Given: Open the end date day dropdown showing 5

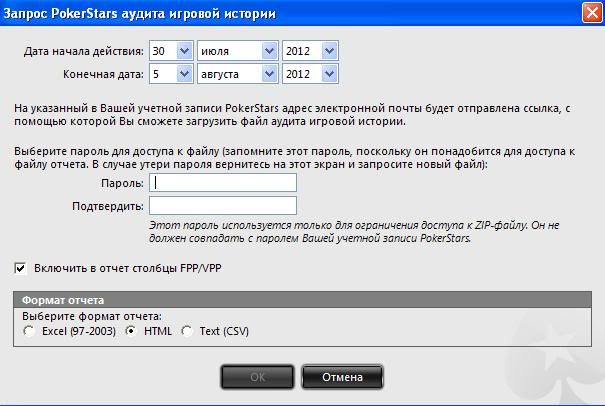Looking at the screenshot, I should coord(171,74).
